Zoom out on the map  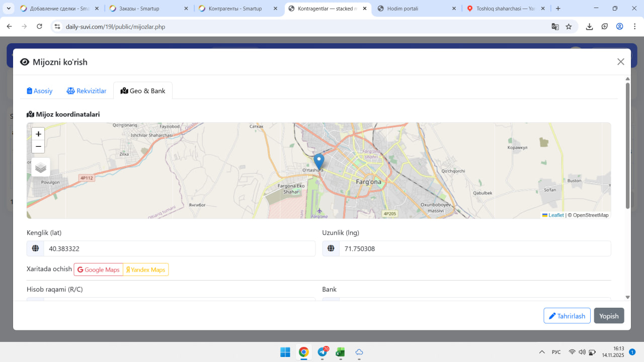38,147
